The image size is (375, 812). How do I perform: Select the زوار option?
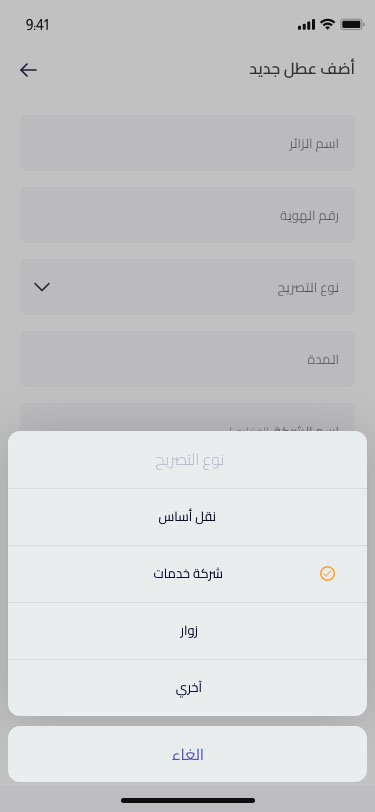[188, 631]
